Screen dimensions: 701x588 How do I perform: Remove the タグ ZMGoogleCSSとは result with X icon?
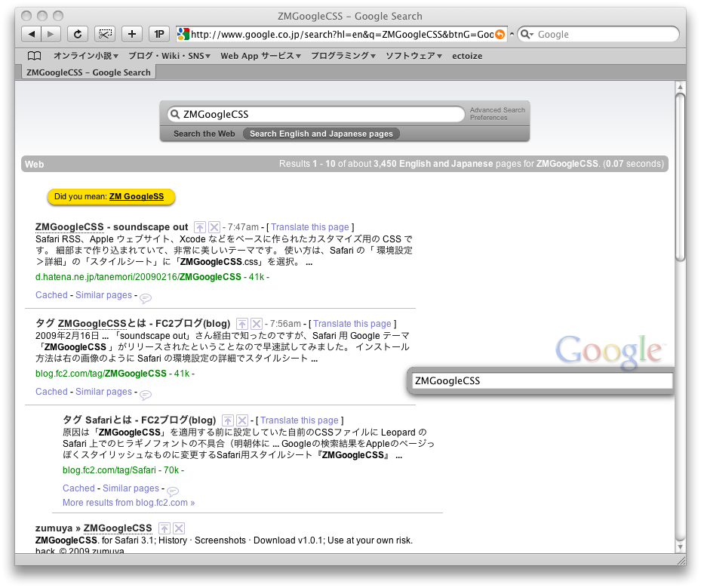coord(256,324)
